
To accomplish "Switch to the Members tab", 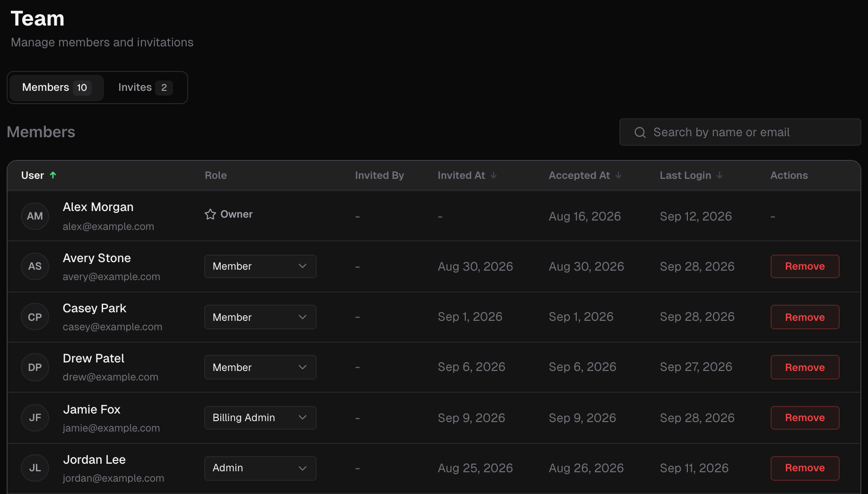I will point(56,88).
